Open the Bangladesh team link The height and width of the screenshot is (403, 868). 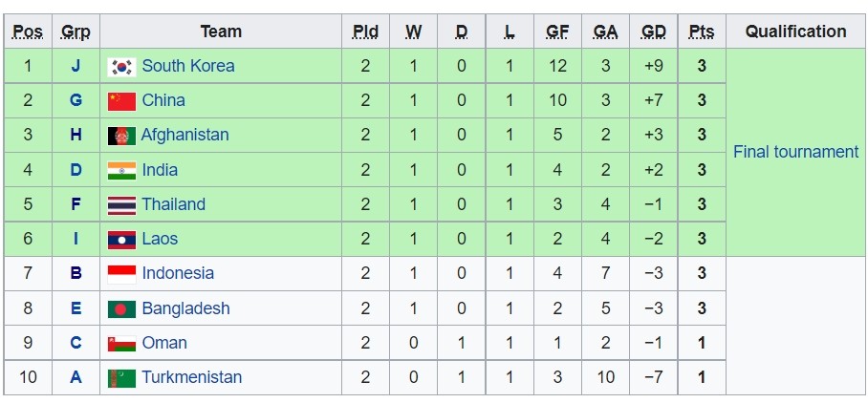pos(185,308)
